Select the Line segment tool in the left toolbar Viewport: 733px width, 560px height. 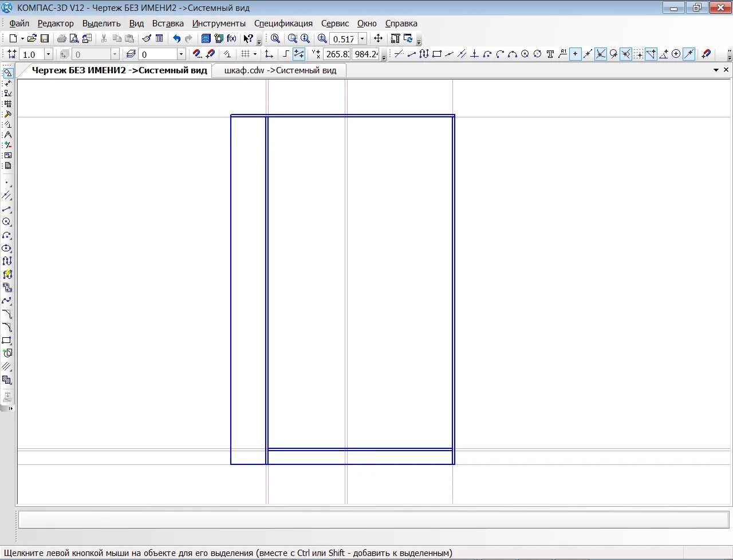point(7,208)
